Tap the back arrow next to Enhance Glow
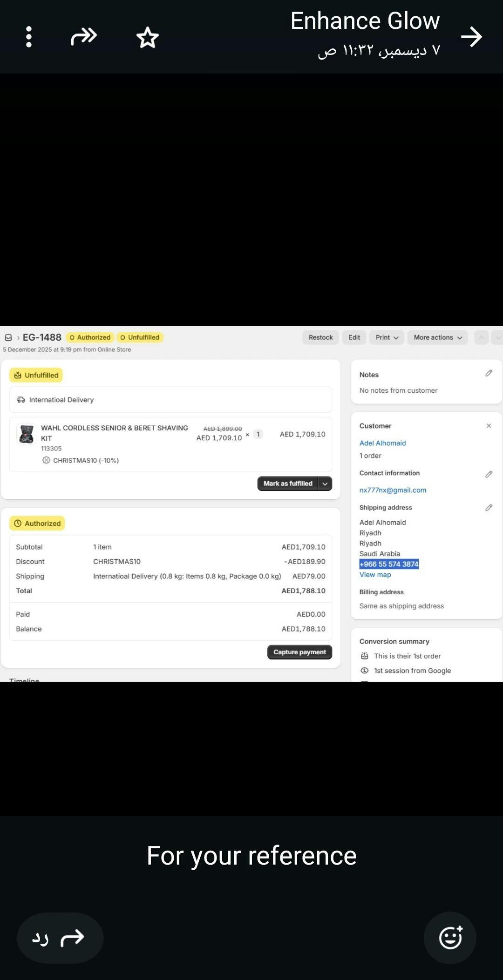Image resolution: width=503 pixels, height=980 pixels. pyautogui.click(x=471, y=37)
